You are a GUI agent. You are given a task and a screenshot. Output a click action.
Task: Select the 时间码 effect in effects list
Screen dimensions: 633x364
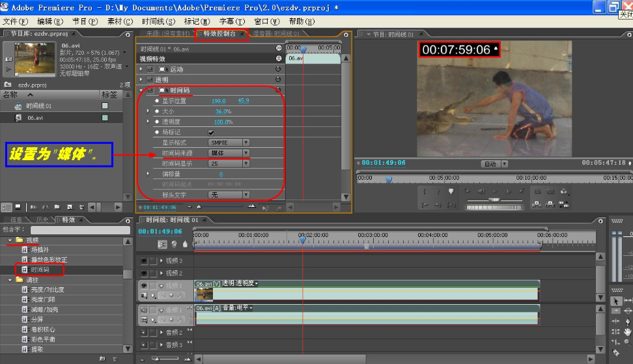(x=40, y=270)
